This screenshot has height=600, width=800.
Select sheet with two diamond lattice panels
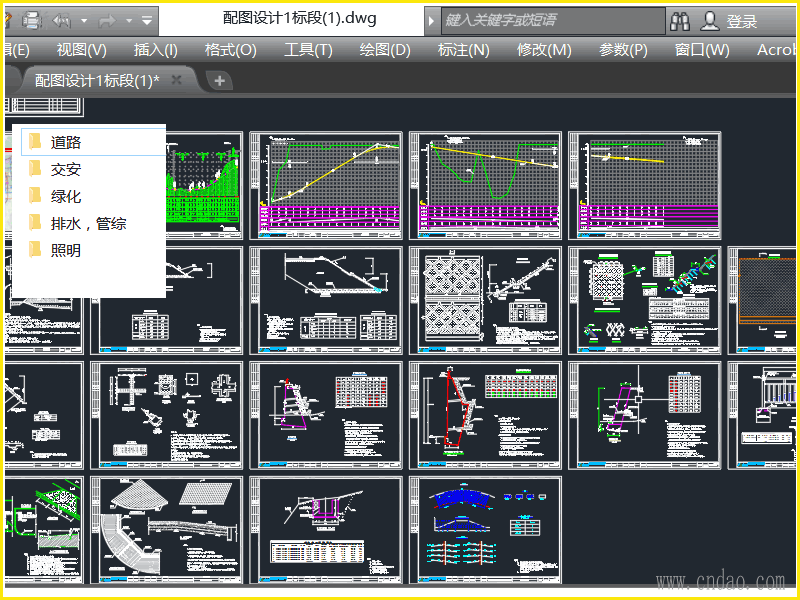[x=485, y=301]
